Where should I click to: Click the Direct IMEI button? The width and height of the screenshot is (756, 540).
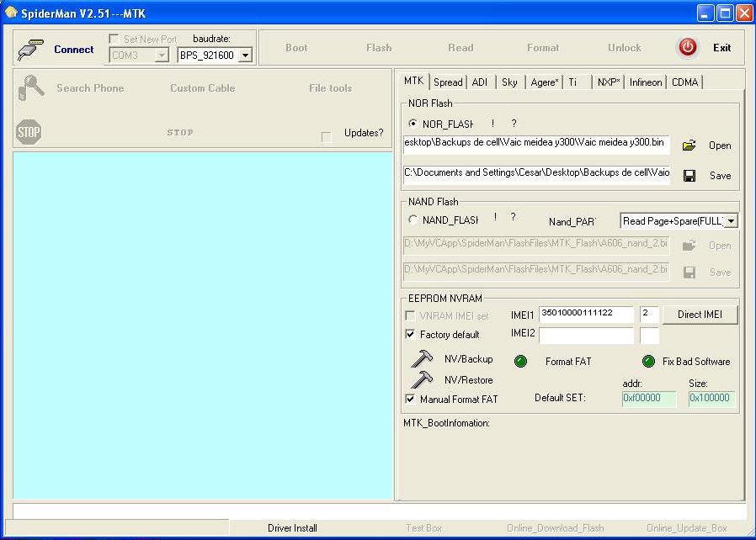point(700,315)
